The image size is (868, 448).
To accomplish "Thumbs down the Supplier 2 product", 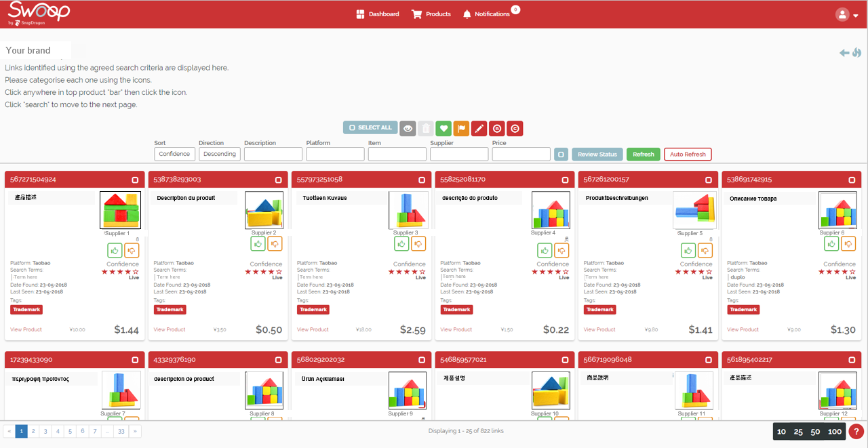I will coord(275,243).
